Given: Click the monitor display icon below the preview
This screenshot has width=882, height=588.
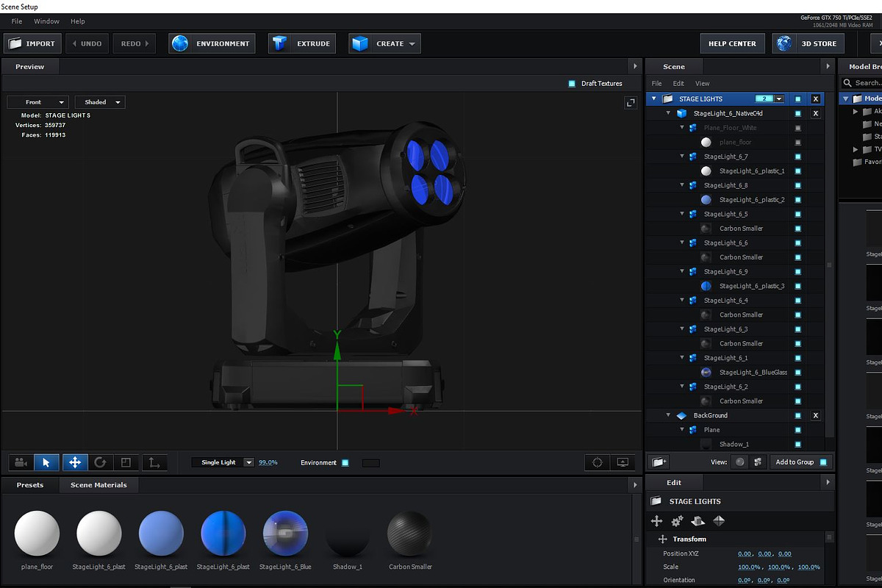Looking at the screenshot, I should click(623, 462).
